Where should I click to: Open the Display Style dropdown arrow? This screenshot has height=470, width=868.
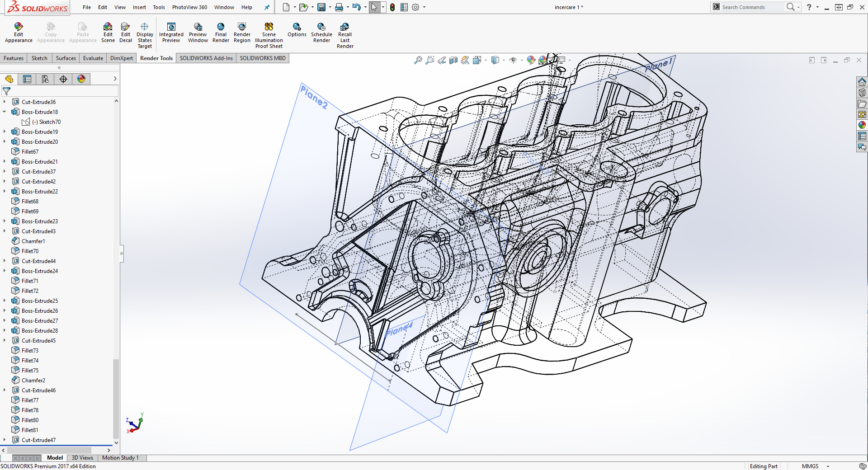tap(504, 60)
